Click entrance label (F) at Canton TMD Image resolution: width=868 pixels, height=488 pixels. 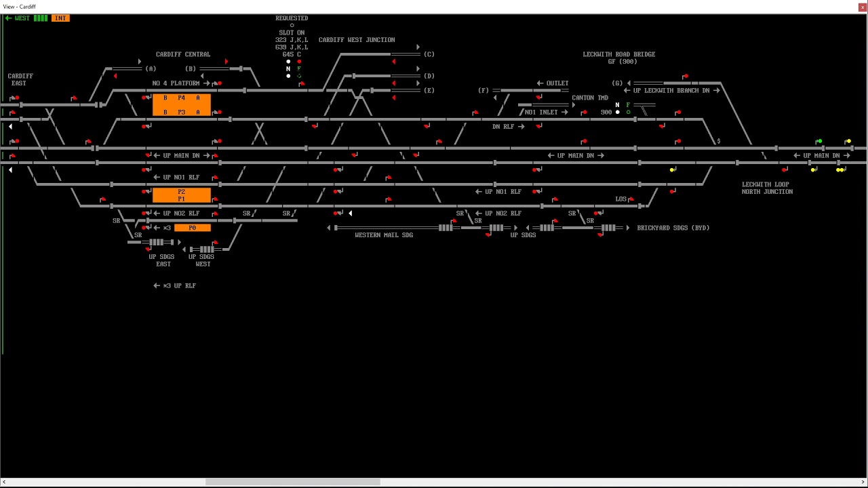pos(484,90)
